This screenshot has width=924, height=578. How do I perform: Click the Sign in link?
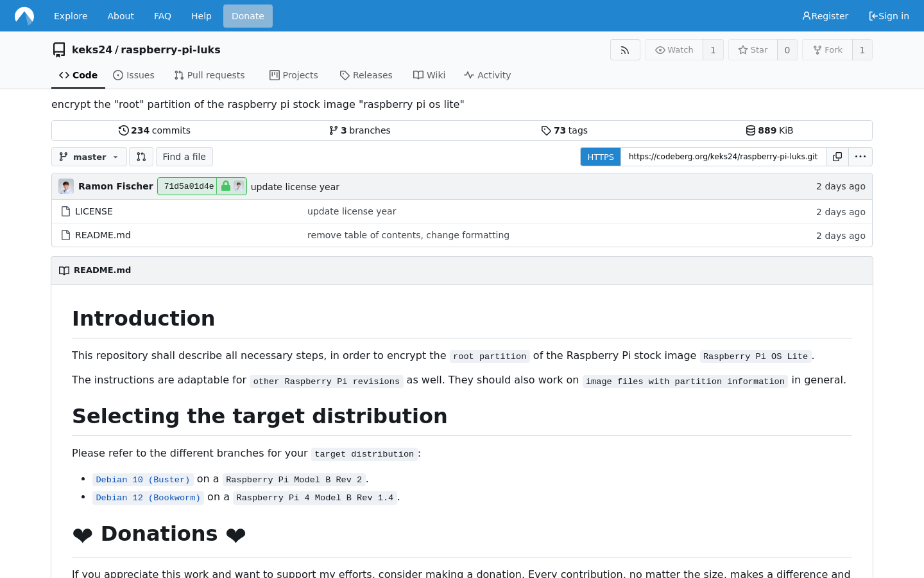coord(889,16)
